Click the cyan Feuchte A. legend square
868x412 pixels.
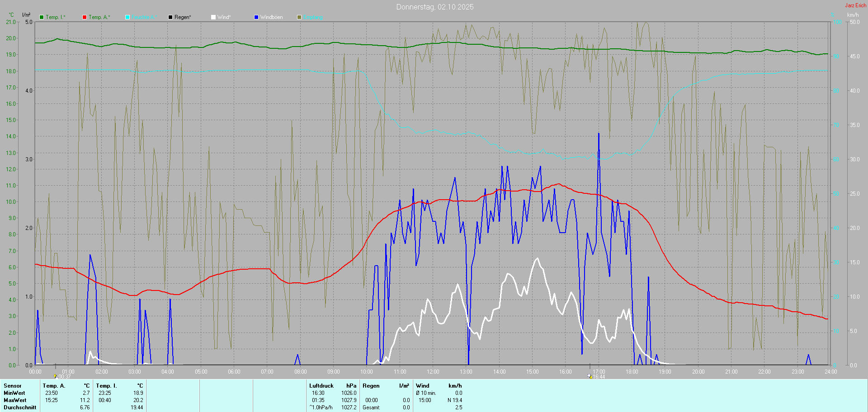[127, 17]
